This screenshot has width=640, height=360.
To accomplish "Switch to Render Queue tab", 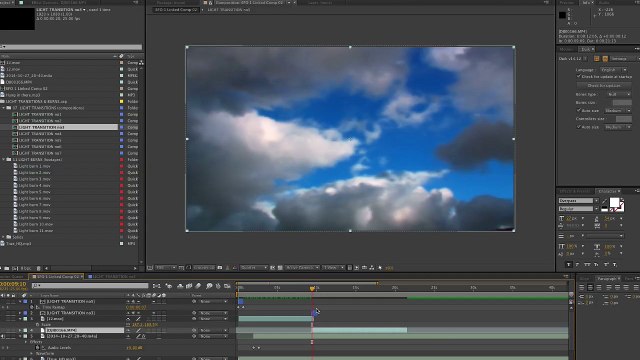I will [x=12, y=277].
